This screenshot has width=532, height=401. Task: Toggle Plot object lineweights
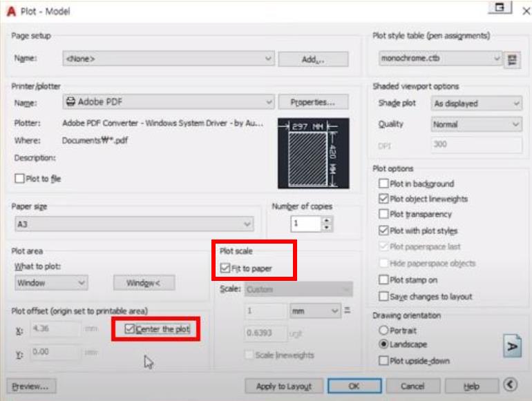(x=383, y=199)
